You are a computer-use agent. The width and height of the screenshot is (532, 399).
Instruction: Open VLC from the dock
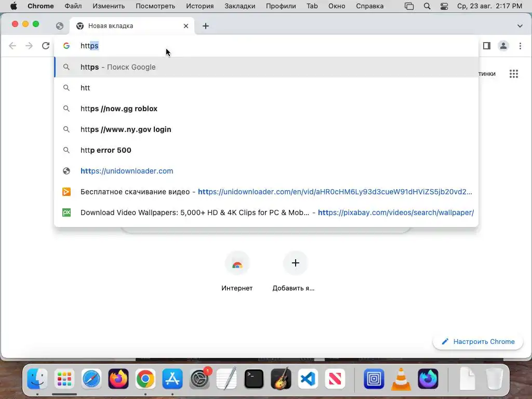click(401, 379)
